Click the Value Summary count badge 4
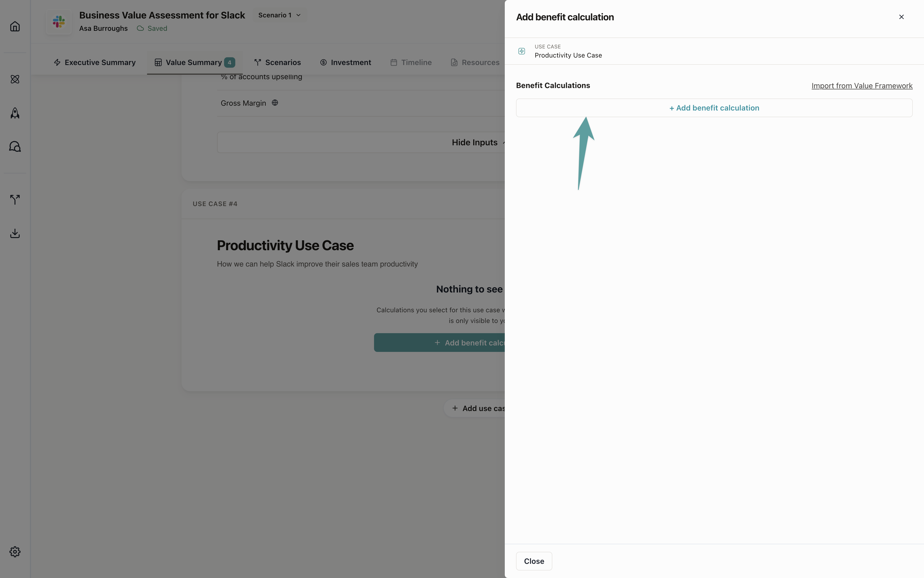This screenshot has width=924, height=578. [229, 62]
